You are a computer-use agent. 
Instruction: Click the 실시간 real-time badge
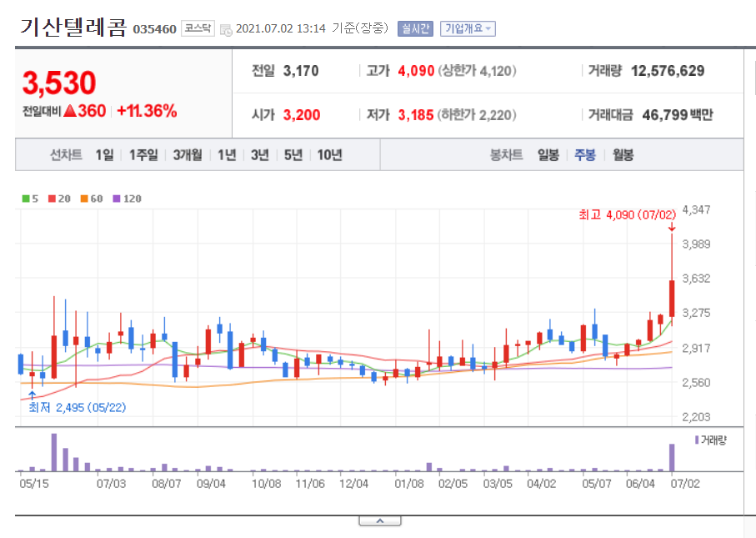coord(415,29)
